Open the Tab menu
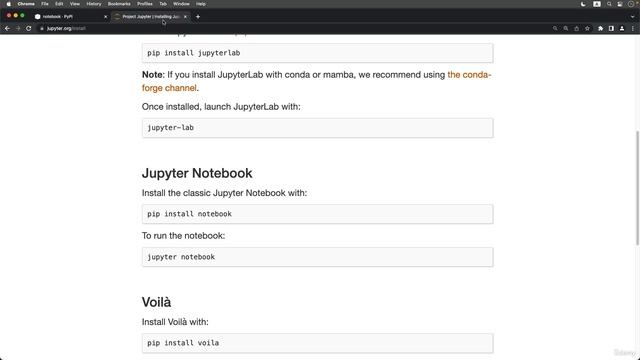Image resolution: width=640 pixels, height=360 pixels. coord(163,4)
